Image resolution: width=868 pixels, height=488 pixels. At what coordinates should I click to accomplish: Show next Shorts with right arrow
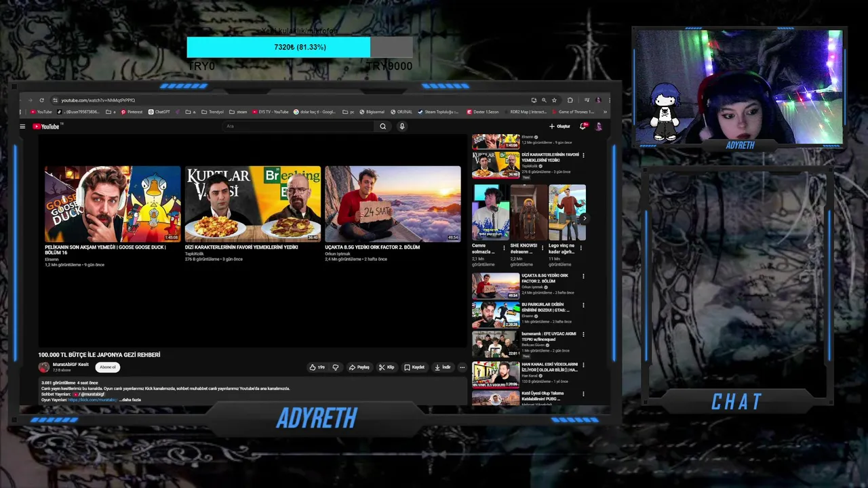click(584, 218)
